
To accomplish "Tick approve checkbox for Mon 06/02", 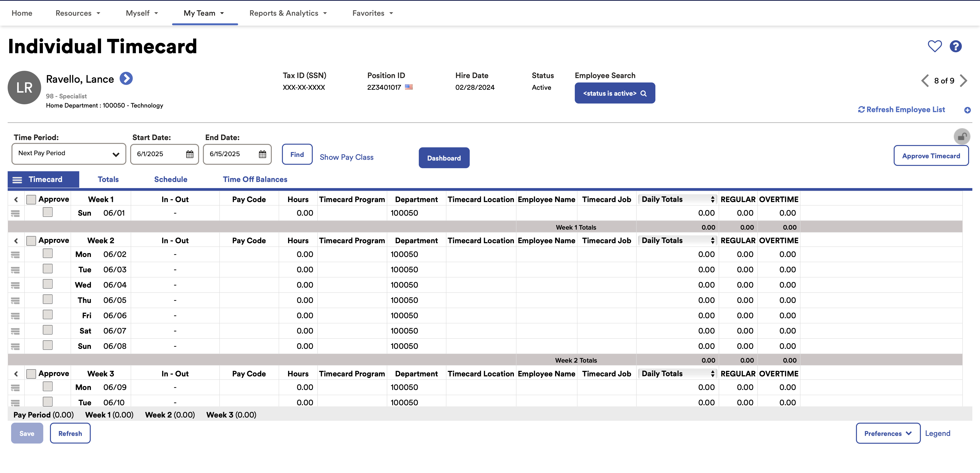I will pos(47,253).
